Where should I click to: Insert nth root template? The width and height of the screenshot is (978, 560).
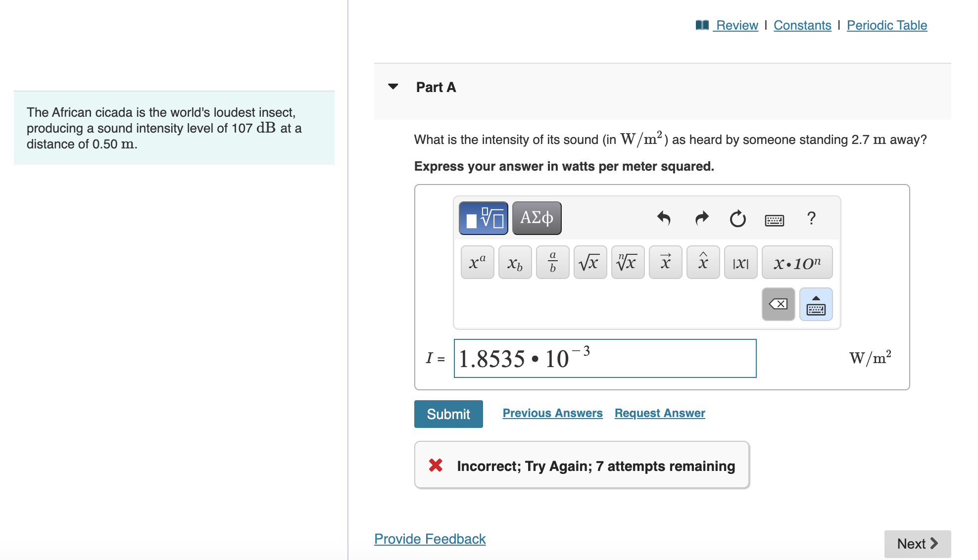[628, 262]
